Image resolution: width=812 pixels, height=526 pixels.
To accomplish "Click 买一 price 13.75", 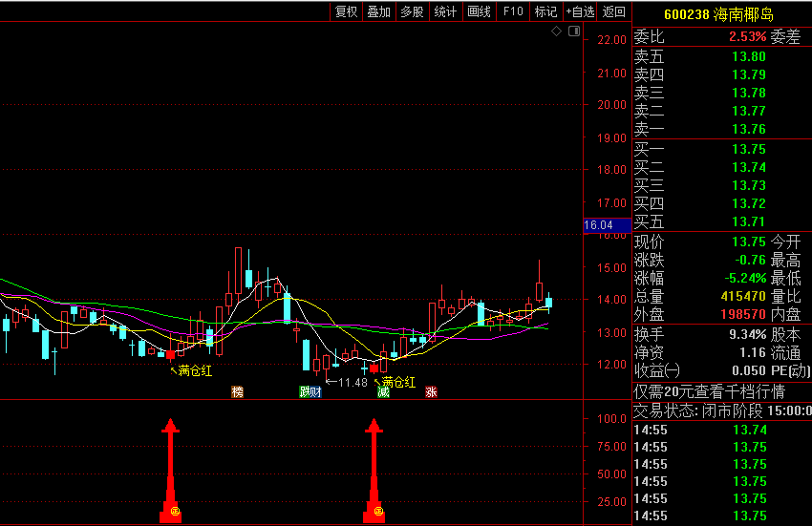I will click(x=749, y=149).
